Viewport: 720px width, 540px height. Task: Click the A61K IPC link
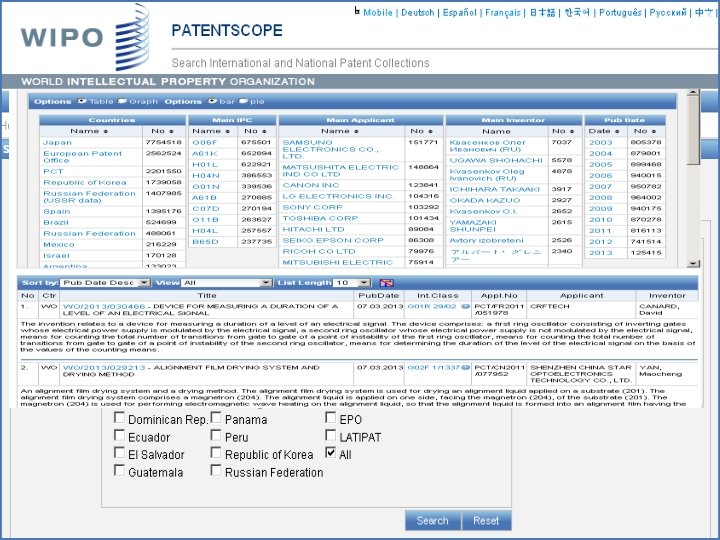point(205,154)
